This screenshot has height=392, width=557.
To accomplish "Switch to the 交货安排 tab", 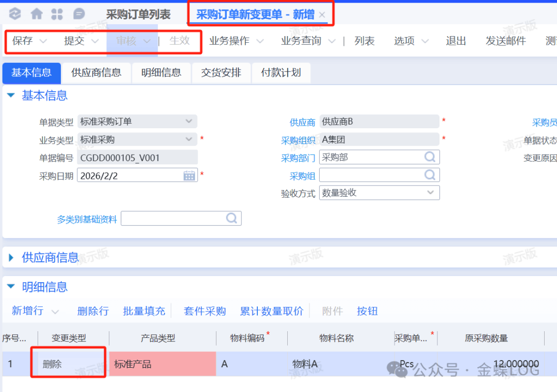I will (x=221, y=73).
